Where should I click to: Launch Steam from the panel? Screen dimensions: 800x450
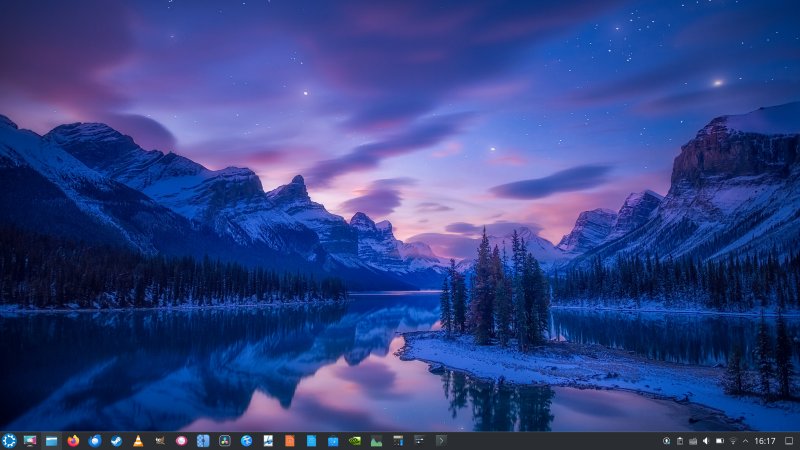click(x=116, y=440)
